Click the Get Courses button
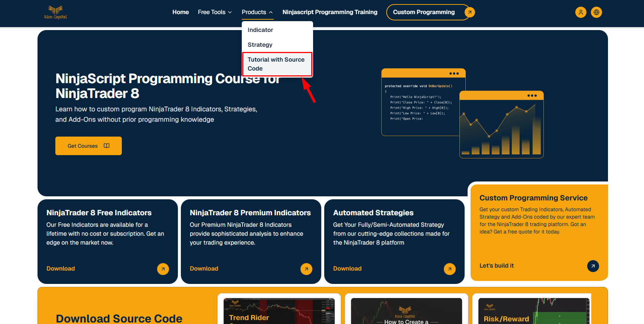This screenshot has width=644, height=324. tap(88, 146)
